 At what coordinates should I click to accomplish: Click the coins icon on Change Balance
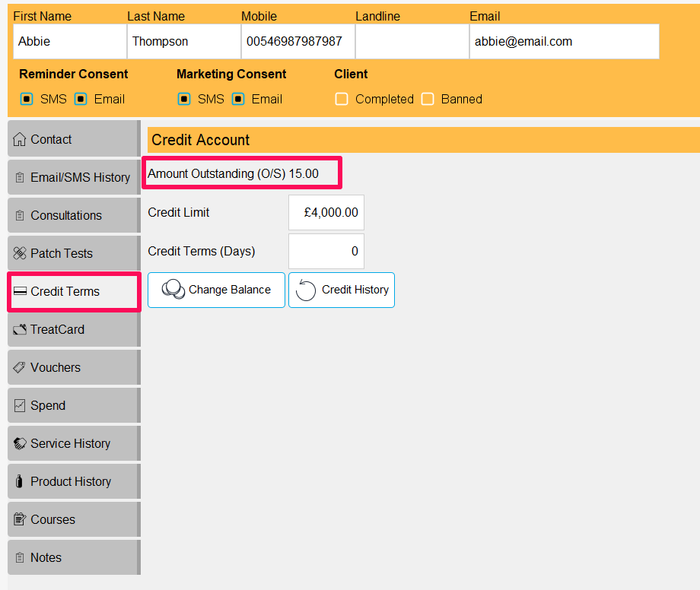point(173,290)
